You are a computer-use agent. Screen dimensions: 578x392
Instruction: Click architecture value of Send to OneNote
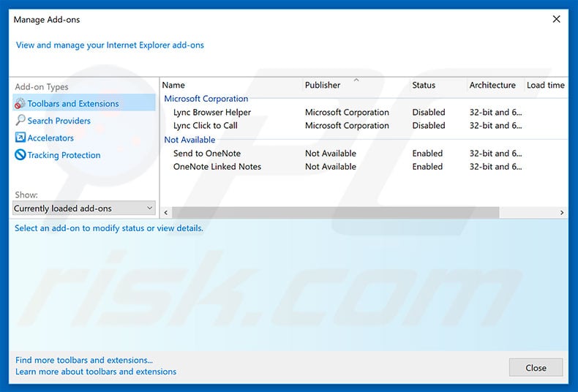point(495,154)
